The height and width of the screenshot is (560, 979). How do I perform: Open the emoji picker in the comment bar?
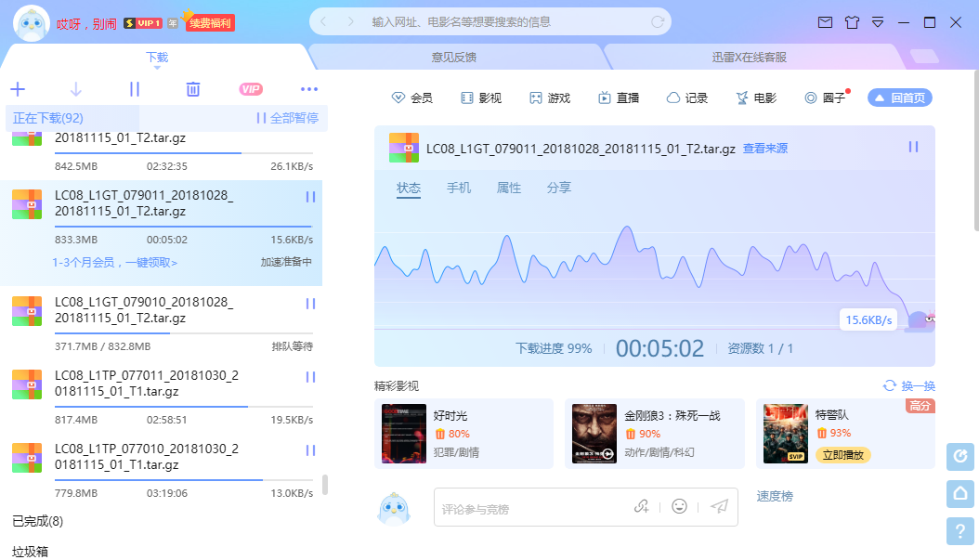click(679, 506)
